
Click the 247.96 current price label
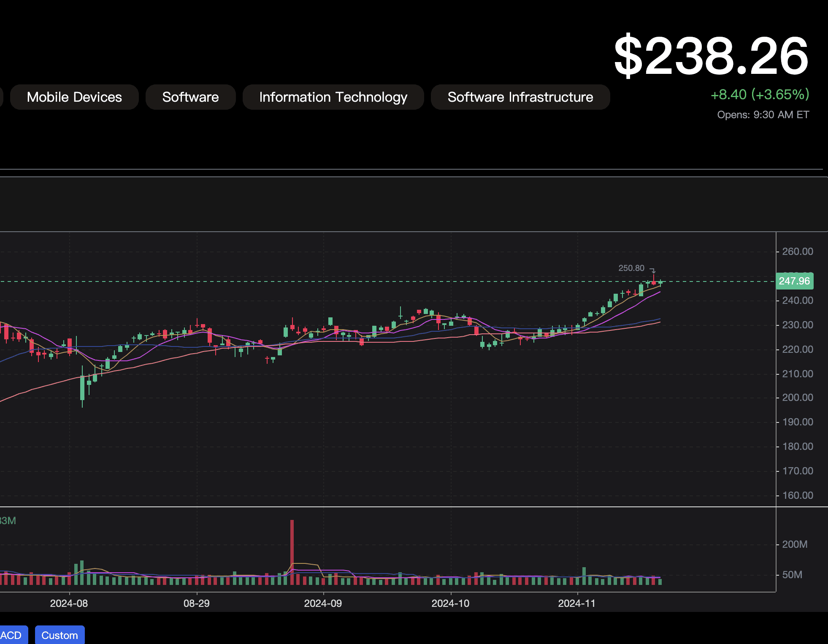tap(794, 281)
